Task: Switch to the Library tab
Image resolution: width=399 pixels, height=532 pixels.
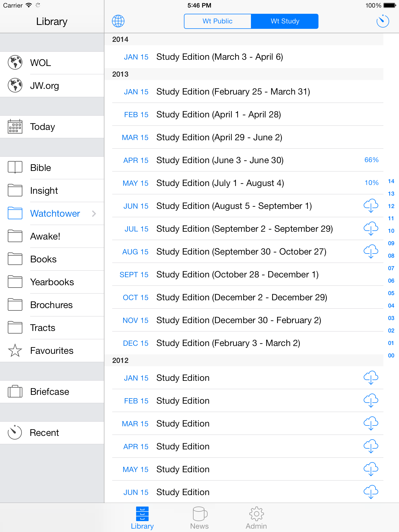Action: tap(142, 518)
